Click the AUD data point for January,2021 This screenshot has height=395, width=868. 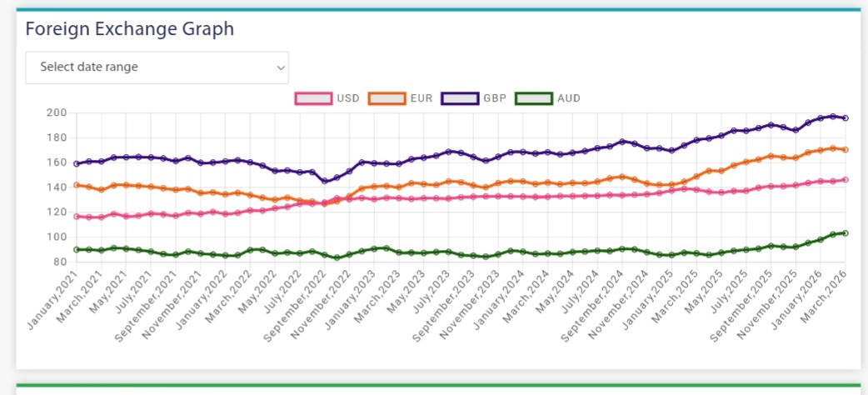coord(77,249)
